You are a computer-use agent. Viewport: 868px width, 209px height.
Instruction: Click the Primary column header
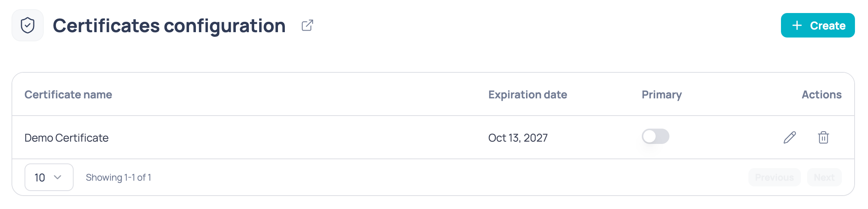click(662, 95)
